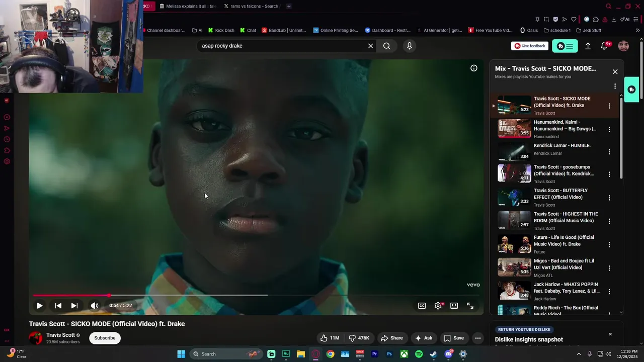Close the Mix playlist panel
Viewport: 644px width, 362px height.
[x=615, y=72]
